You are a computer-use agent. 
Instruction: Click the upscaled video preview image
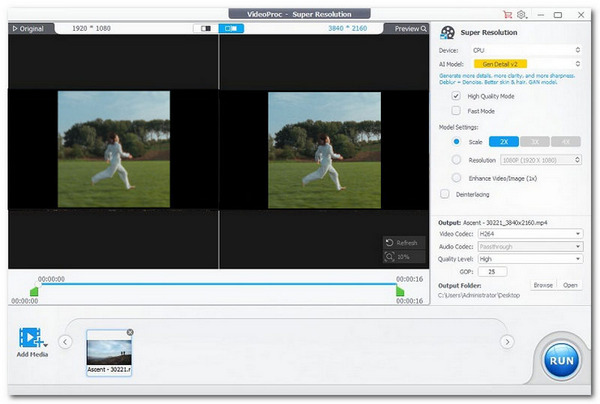click(324, 150)
